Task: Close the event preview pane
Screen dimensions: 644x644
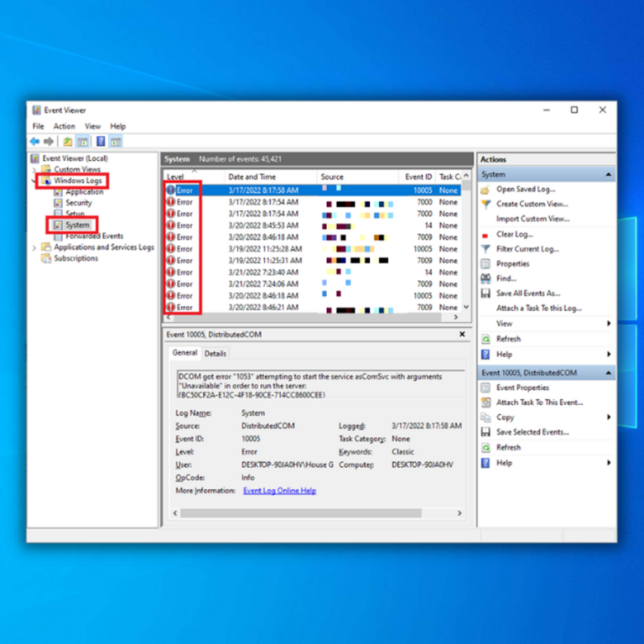Action: pos(462,335)
